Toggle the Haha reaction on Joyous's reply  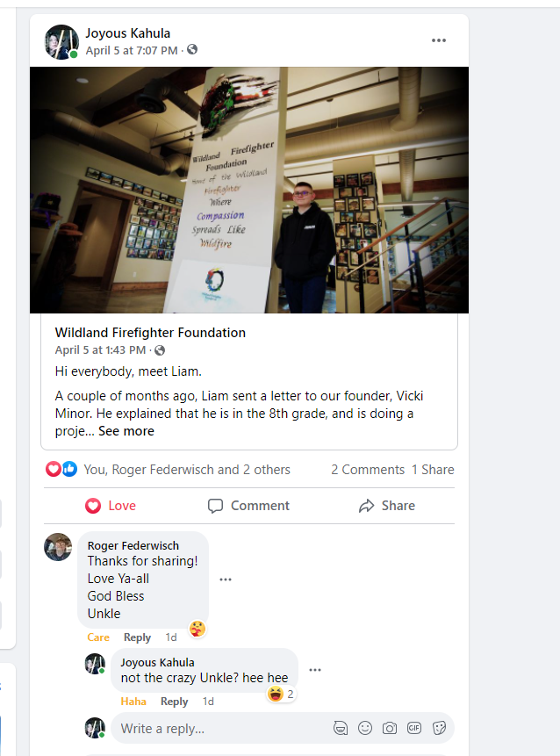point(133,702)
